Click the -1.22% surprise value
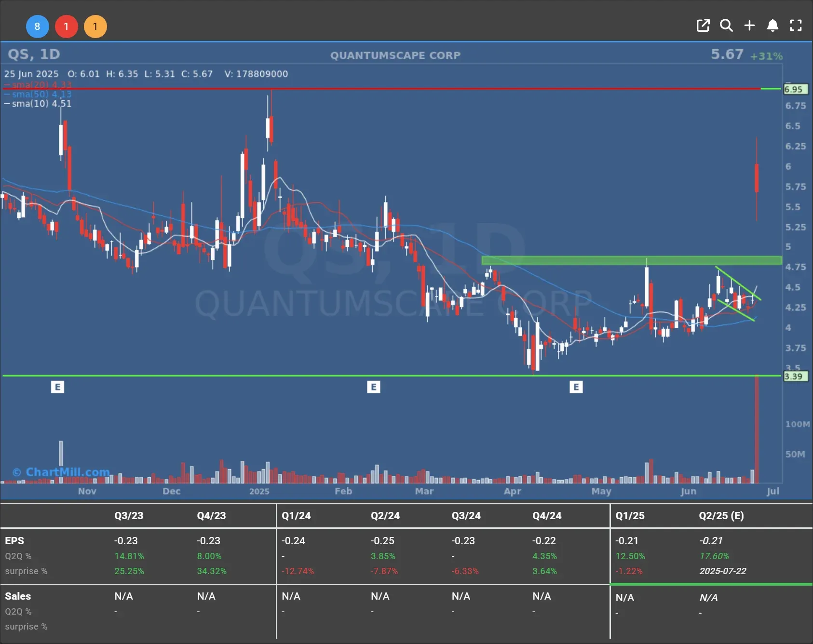This screenshot has width=813, height=644. (x=629, y=571)
